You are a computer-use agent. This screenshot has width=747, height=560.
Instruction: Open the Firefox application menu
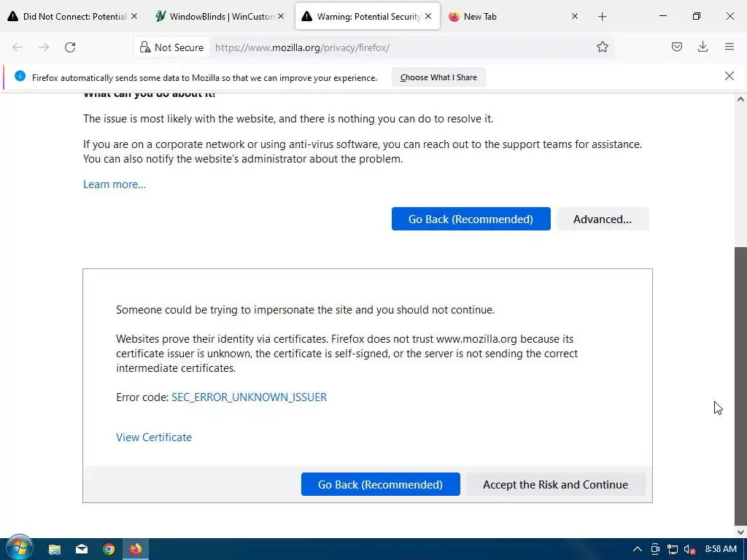[x=729, y=47]
